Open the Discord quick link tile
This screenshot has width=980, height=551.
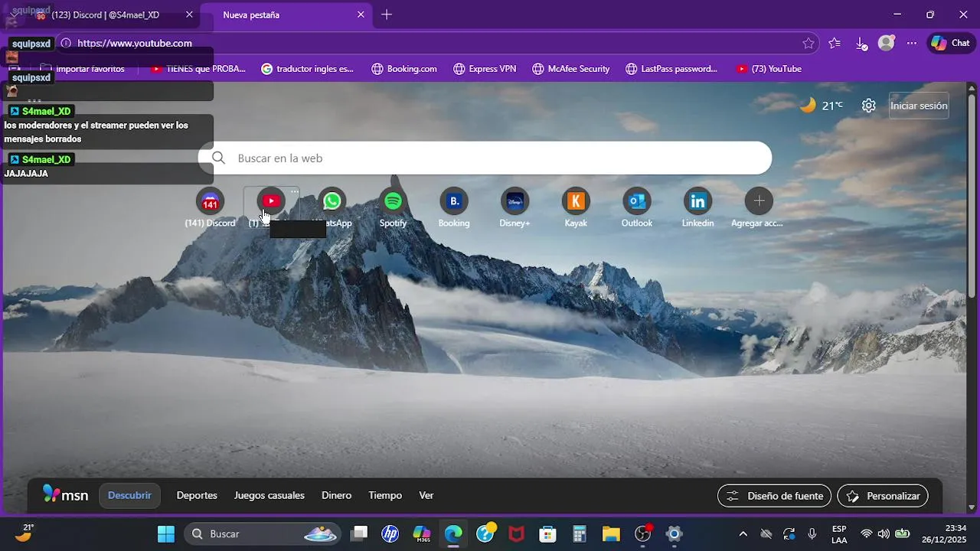(210, 208)
